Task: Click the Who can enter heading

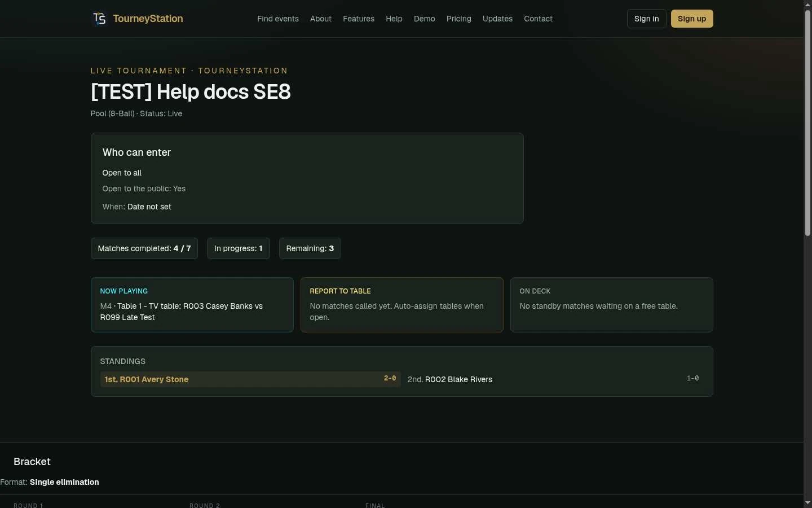Action: [x=137, y=152]
